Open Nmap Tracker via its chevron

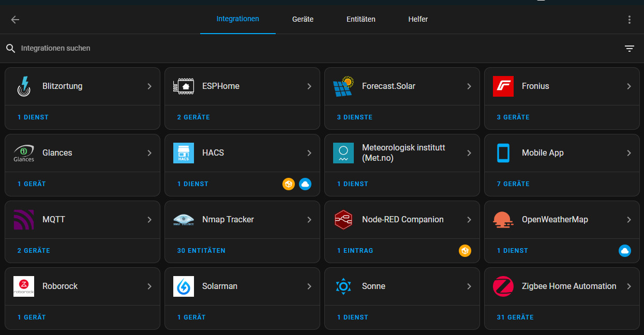point(309,220)
